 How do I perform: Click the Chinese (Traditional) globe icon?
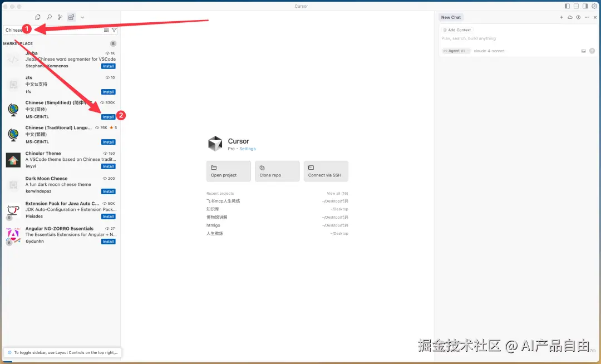(13, 135)
